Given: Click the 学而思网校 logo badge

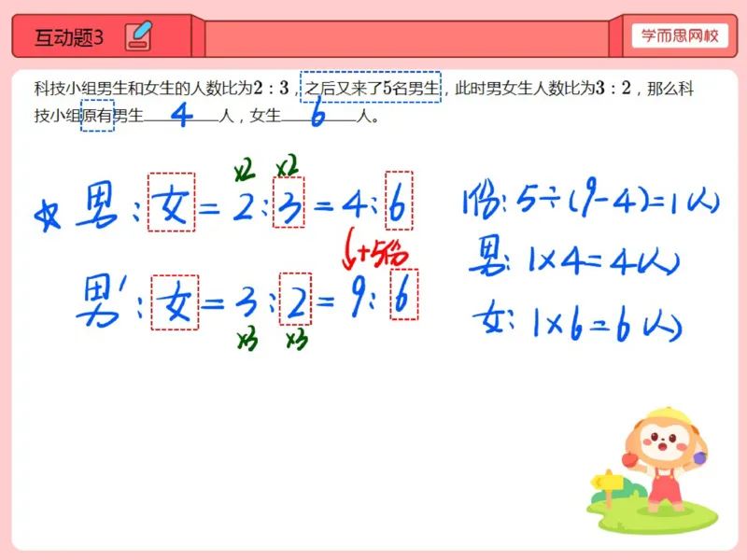Looking at the screenshot, I should [680, 35].
